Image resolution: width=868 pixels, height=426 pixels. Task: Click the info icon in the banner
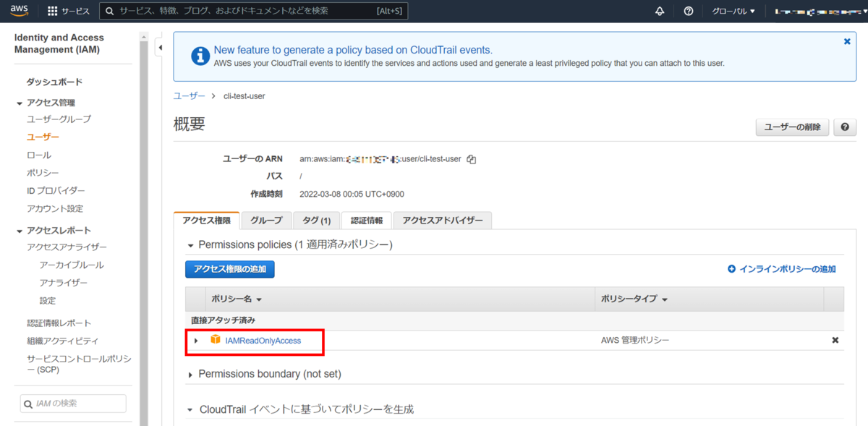[200, 56]
